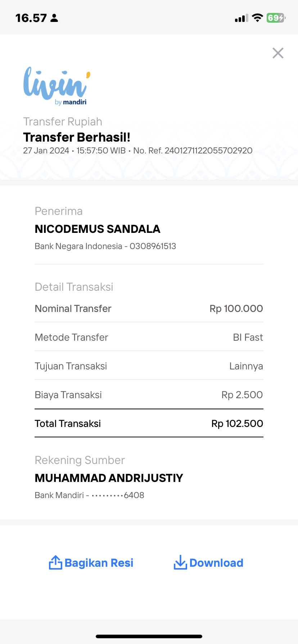Tap the download arrow icon

point(180,562)
